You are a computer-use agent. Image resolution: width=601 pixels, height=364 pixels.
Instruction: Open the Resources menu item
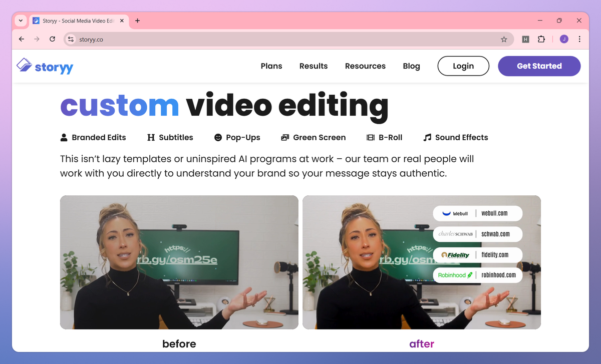point(365,66)
